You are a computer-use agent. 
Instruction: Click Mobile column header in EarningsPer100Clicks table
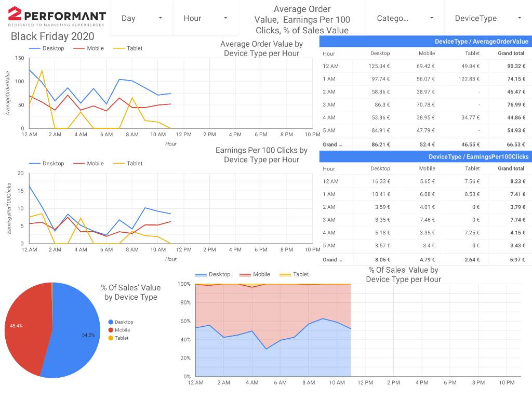427,169
